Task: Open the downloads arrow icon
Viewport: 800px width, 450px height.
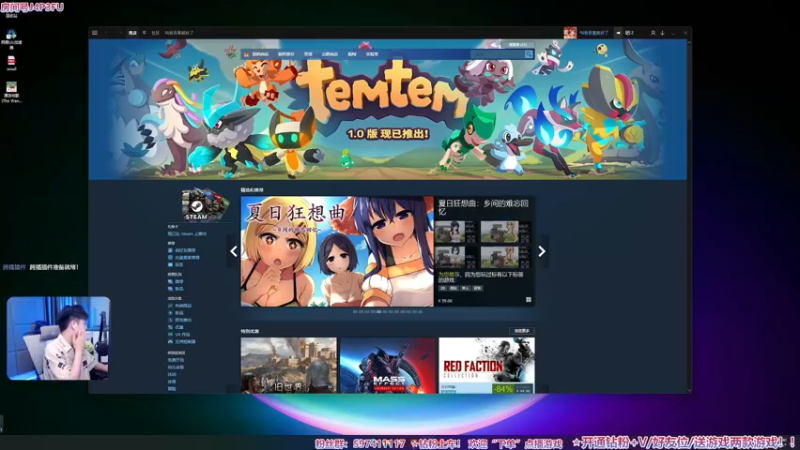Action: tap(662, 33)
